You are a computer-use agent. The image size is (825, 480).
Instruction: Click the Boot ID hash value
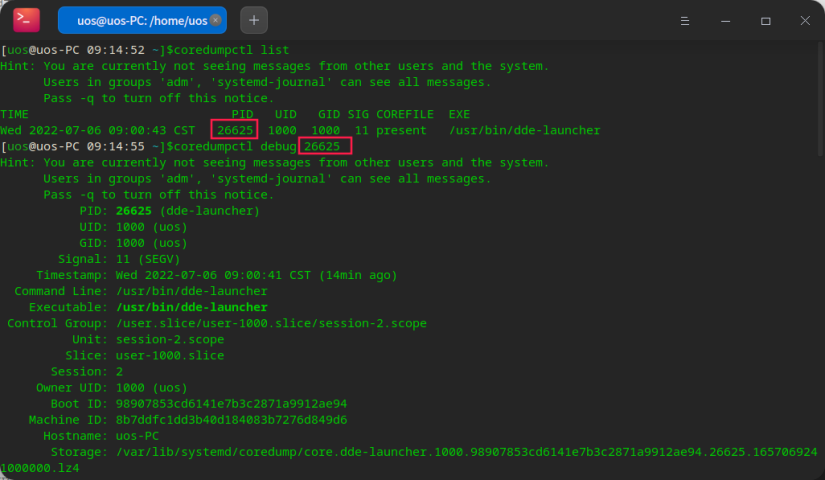pos(231,404)
